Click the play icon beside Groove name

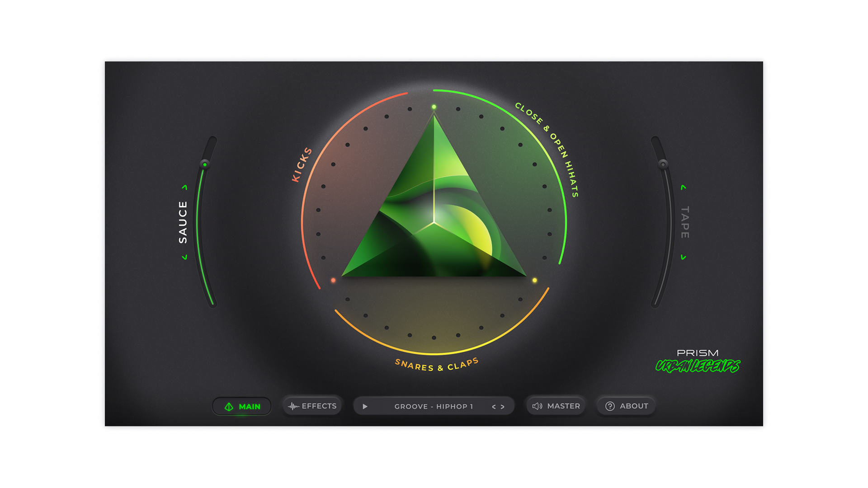pos(365,406)
